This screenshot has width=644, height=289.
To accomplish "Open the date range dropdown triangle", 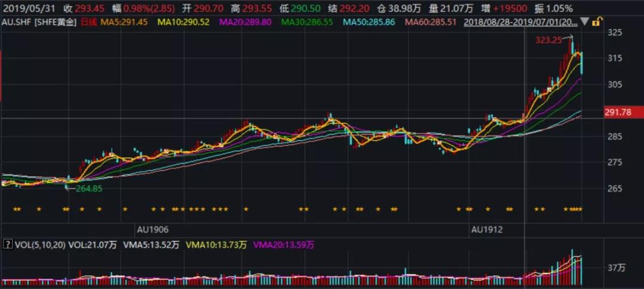I will click(585, 23).
